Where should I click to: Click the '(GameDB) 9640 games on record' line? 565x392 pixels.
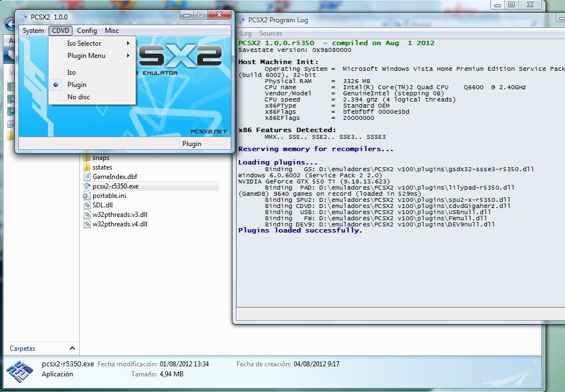pyautogui.click(x=330, y=193)
